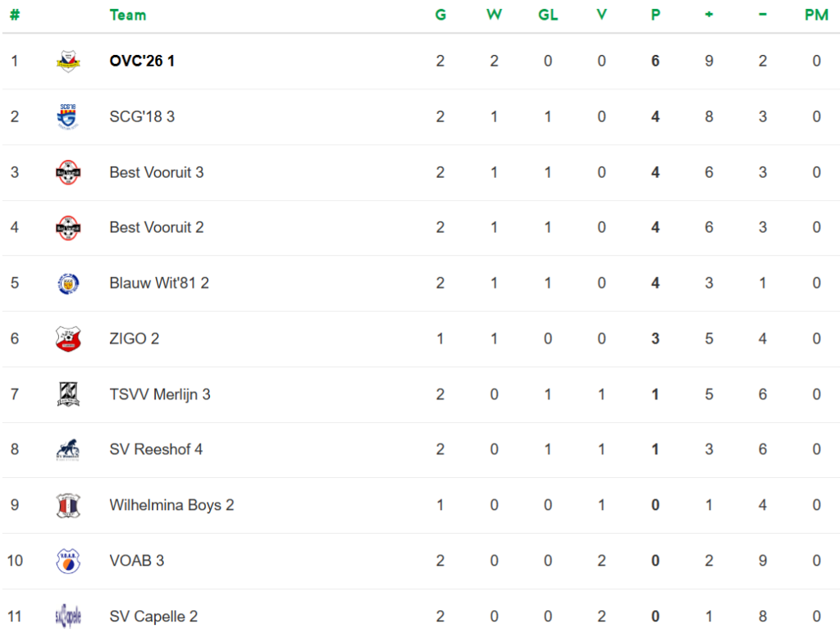This screenshot has height=633, width=840.
Task: Sort standings by the P points column header
Action: point(655,15)
